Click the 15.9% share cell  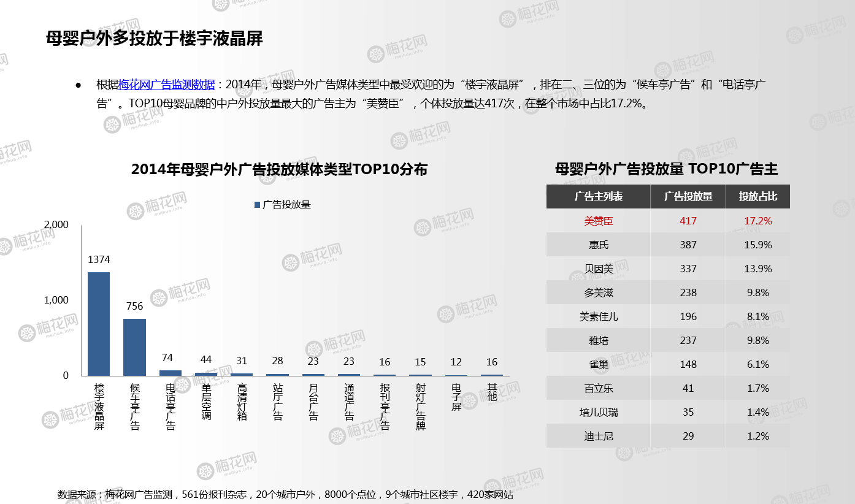point(758,245)
